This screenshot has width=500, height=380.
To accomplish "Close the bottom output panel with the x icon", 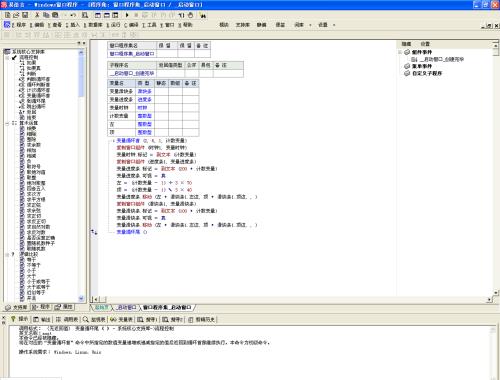I will click(4, 318).
